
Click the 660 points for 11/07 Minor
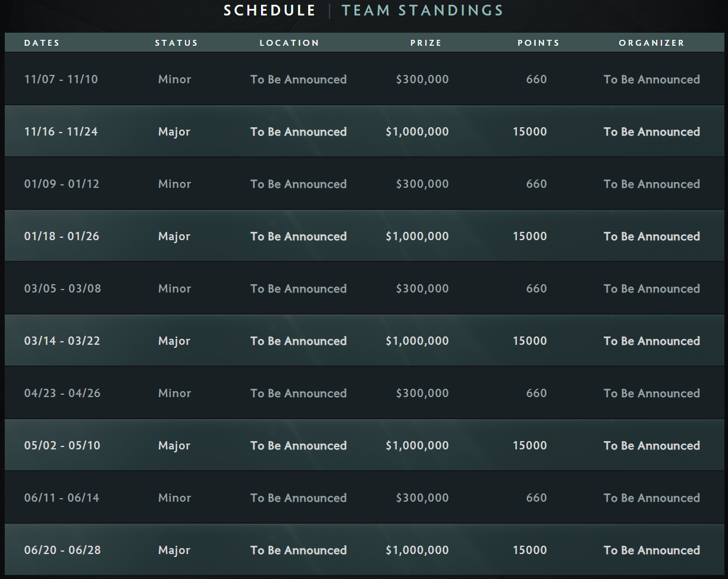(x=536, y=80)
